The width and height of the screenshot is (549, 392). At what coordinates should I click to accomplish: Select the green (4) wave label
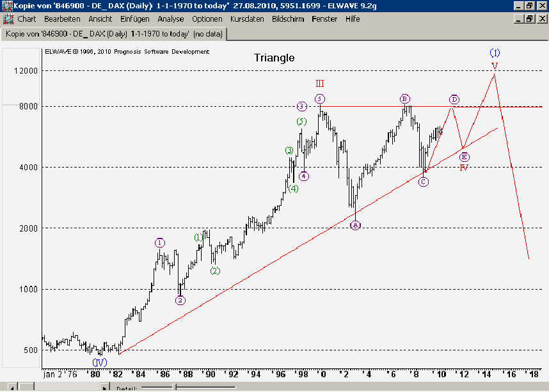(x=294, y=189)
